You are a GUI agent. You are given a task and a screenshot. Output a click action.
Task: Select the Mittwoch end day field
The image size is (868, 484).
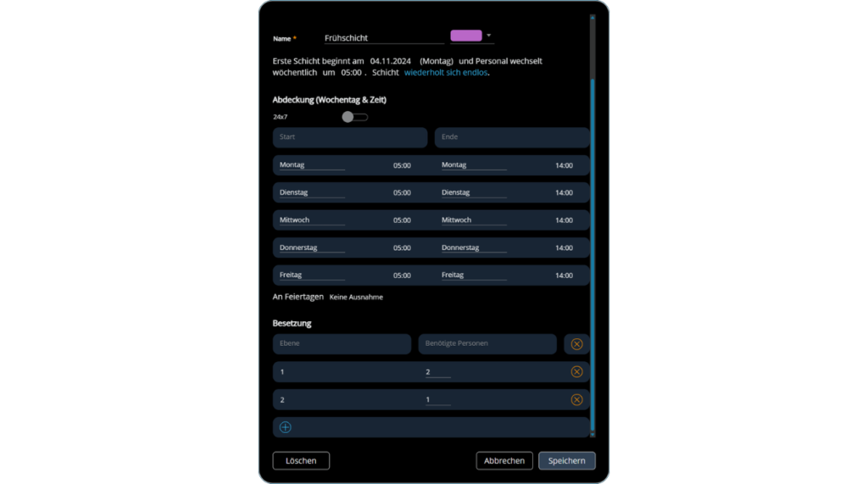[474, 220]
